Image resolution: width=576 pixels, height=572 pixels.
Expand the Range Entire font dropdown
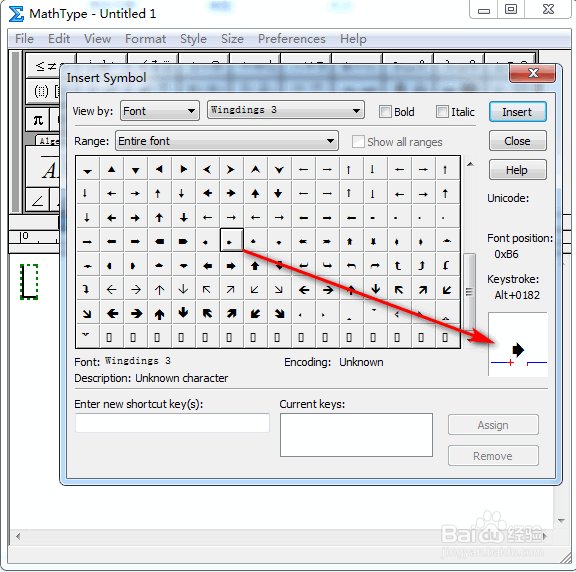[x=227, y=141]
